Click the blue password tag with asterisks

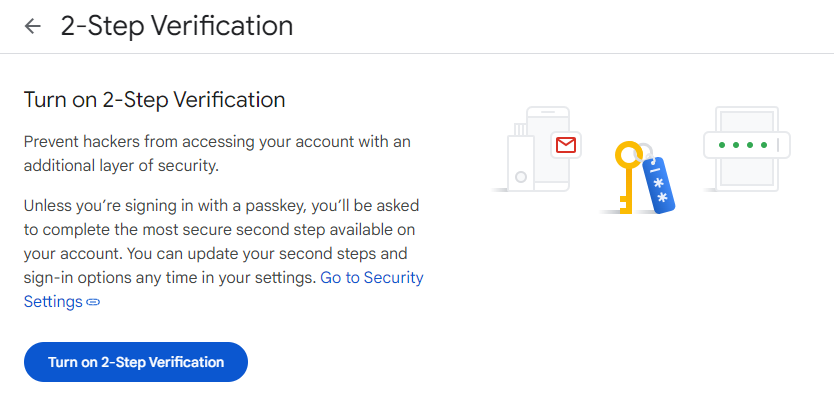tap(658, 185)
